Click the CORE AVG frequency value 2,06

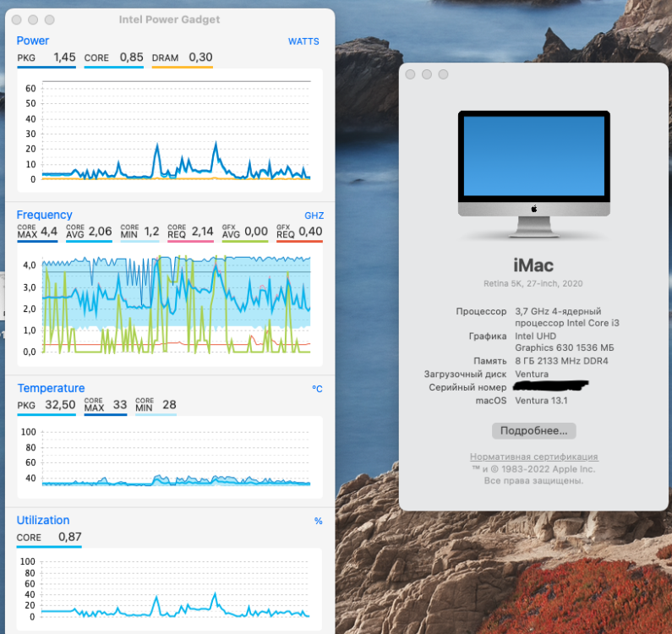(x=100, y=232)
